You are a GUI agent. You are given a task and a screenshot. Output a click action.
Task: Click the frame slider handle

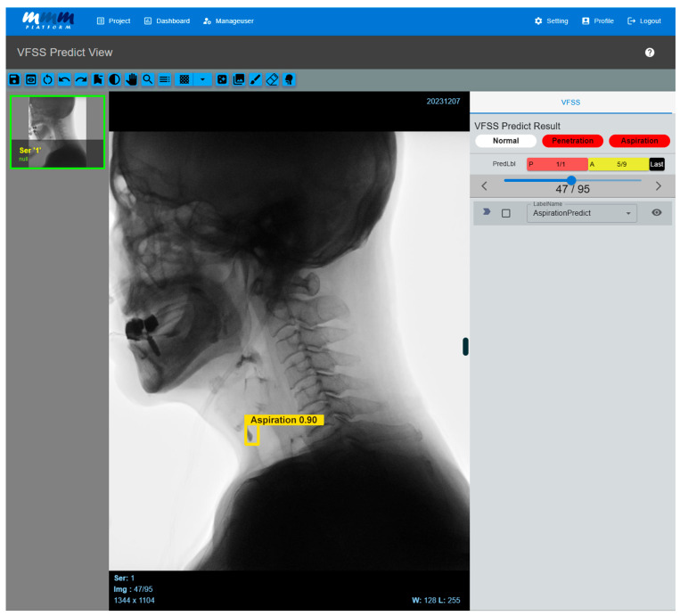click(571, 180)
